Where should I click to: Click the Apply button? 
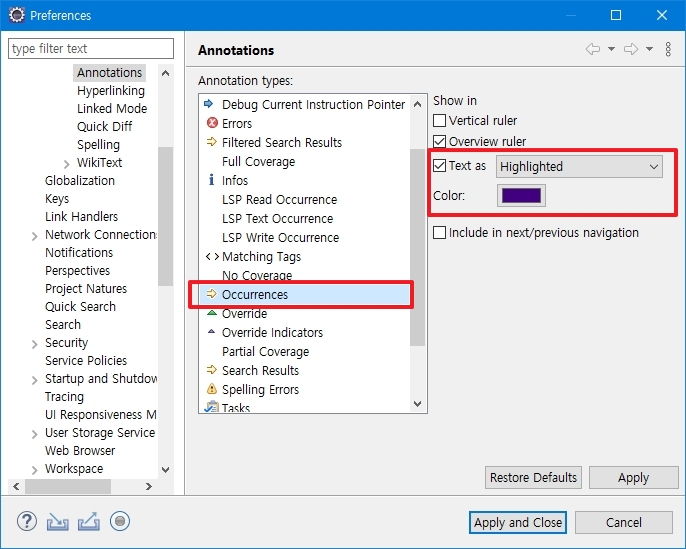click(633, 477)
